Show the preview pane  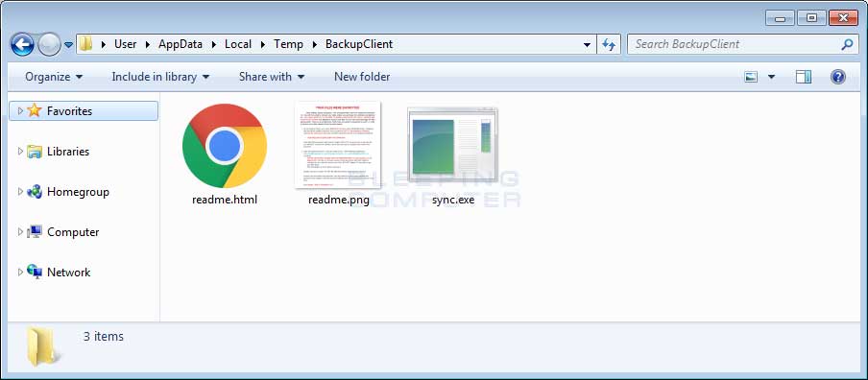point(804,77)
